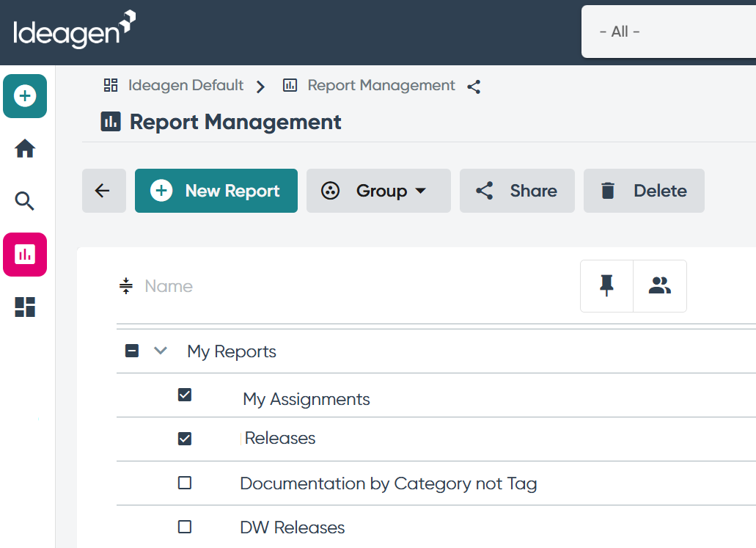756x548 pixels.
Task: Open Documentation by Category not Tag report
Action: point(389,484)
